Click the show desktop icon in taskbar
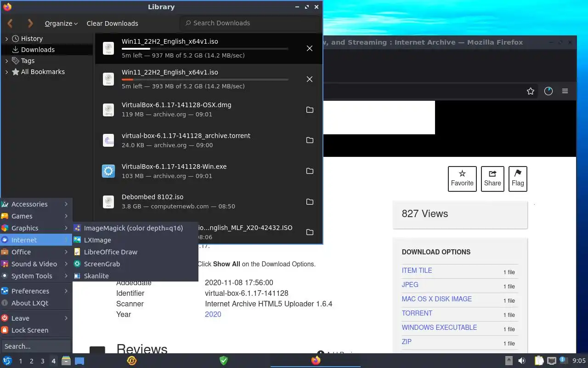588x368 pixels. [79, 361]
